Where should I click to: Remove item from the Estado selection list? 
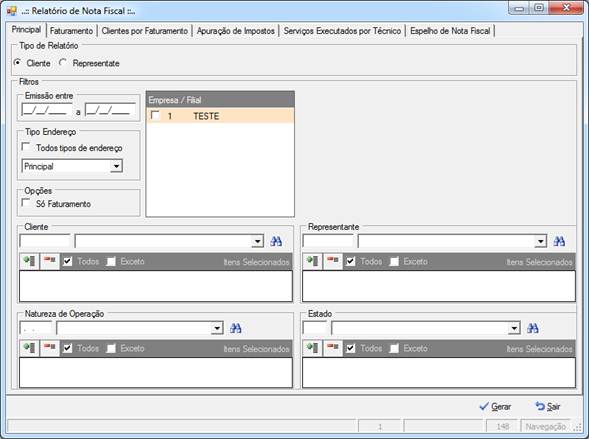[333, 348]
